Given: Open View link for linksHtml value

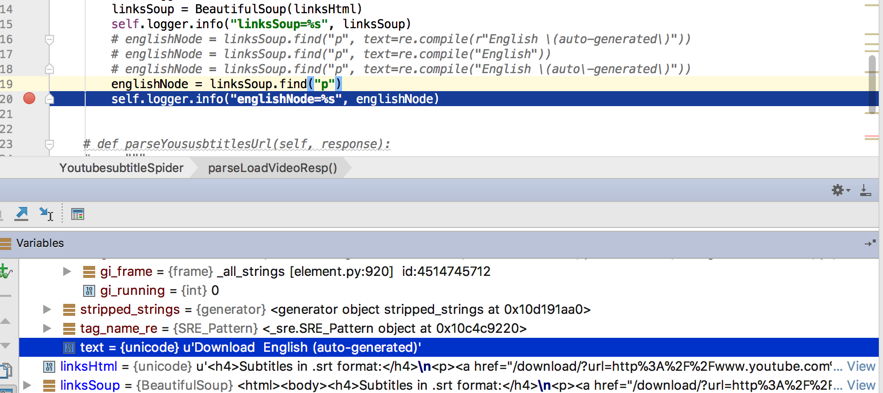Looking at the screenshot, I should pyautogui.click(x=862, y=367).
